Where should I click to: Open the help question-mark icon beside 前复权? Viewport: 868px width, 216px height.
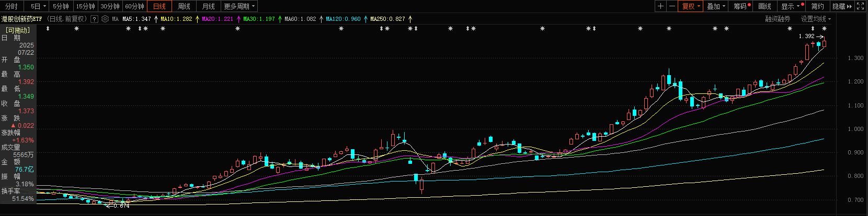pyautogui.click(x=94, y=19)
